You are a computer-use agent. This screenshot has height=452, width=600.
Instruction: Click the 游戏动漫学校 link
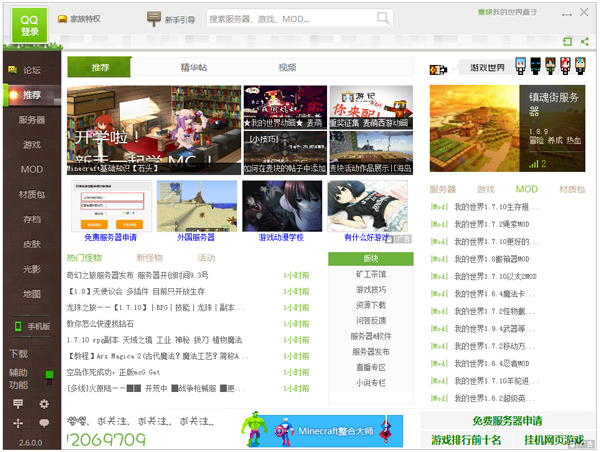click(281, 237)
